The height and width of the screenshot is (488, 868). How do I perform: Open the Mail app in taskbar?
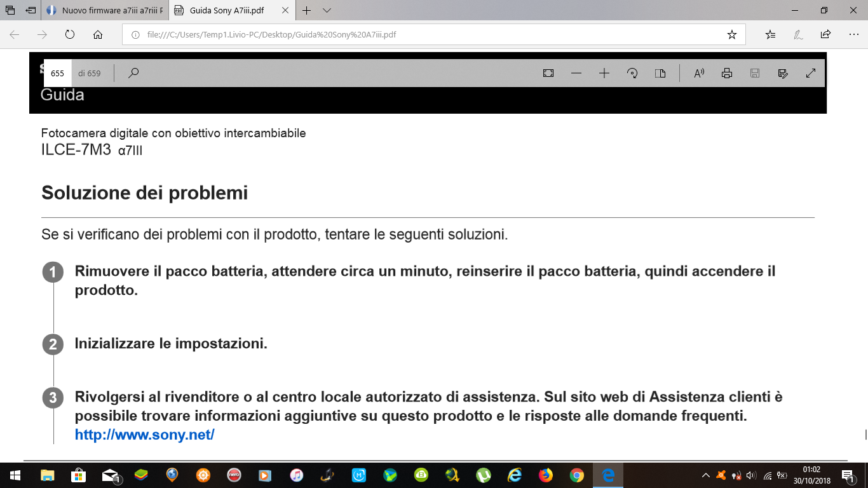click(110, 475)
